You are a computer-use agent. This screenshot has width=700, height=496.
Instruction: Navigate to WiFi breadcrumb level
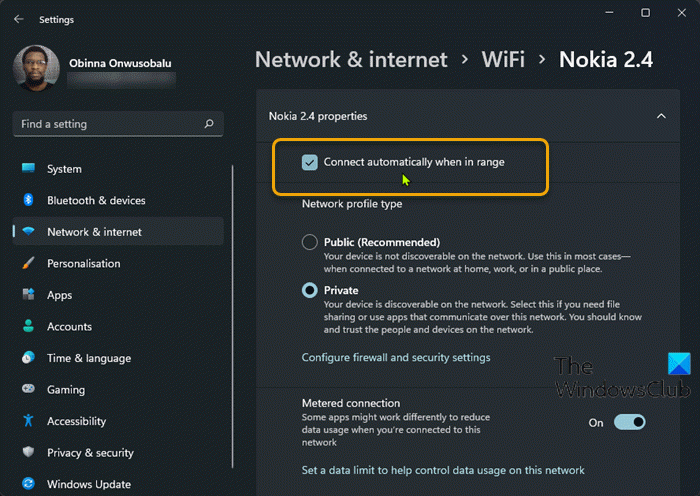coord(503,59)
